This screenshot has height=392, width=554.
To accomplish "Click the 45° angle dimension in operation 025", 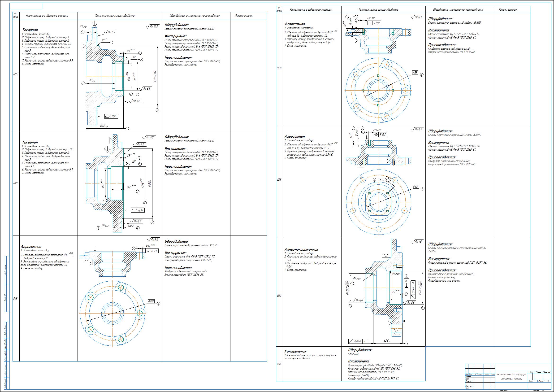I will pyautogui.click(x=388, y=179).
